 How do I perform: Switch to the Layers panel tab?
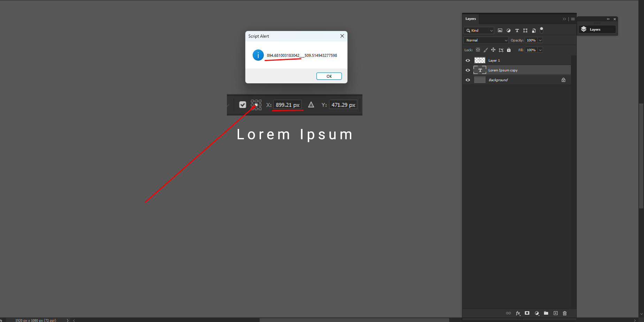470,19
